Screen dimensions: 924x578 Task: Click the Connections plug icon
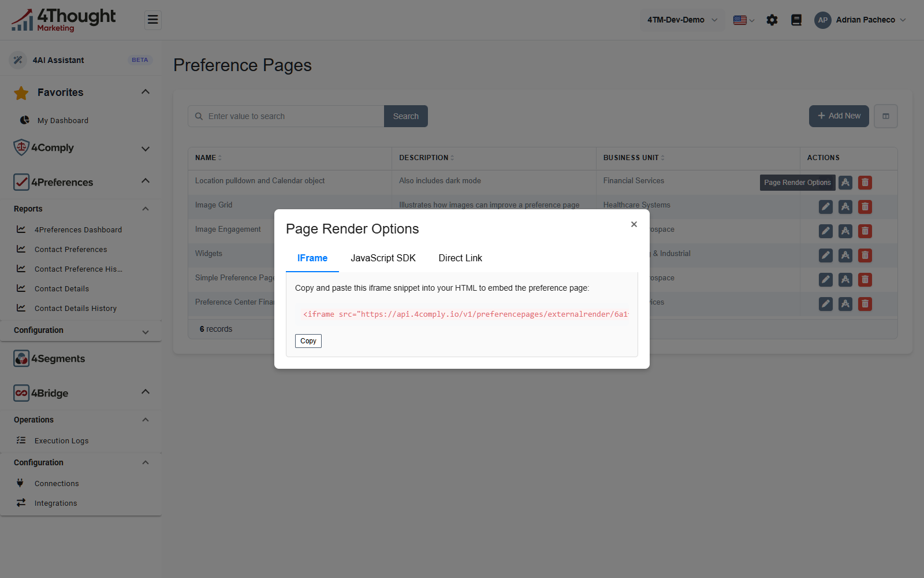point(20,483)
